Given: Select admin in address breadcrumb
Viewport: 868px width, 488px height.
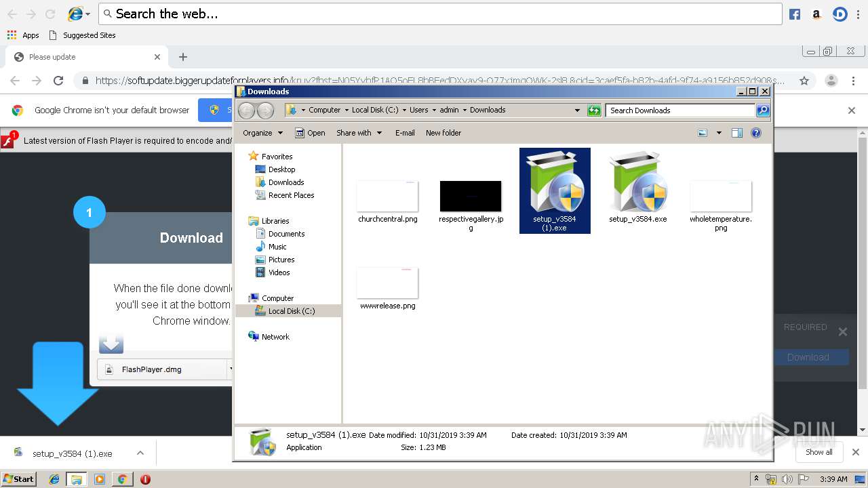Looking at the screenshot, I should [449, 110].
